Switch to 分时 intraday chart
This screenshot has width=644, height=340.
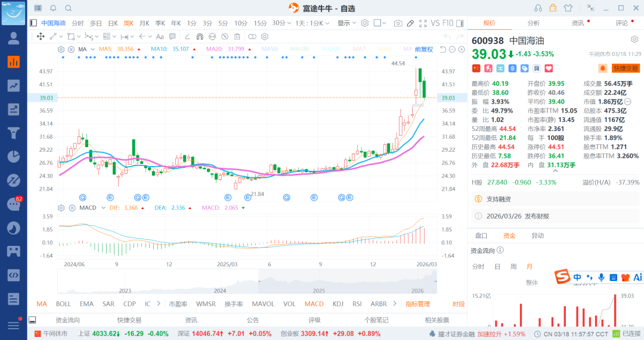point(78,23)
